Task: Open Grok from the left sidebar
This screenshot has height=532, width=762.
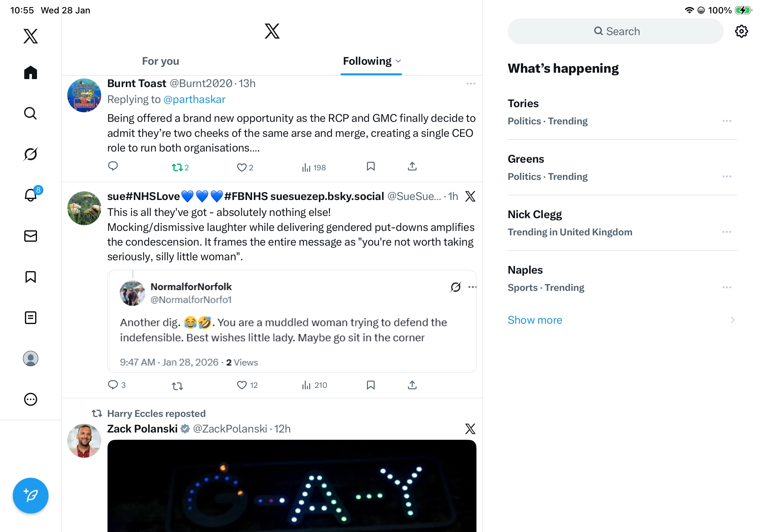Action: click(x=31, y=154)
